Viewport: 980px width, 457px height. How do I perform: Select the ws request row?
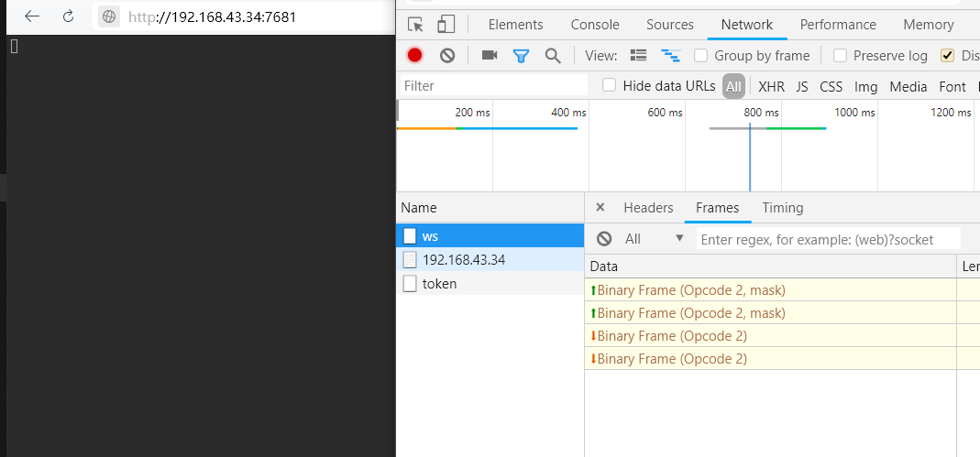(x=490, y=236)
